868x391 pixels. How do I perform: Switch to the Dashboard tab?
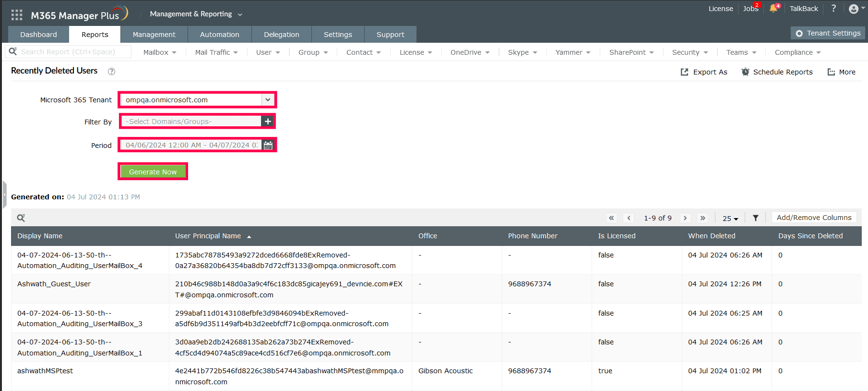(38, 35)
